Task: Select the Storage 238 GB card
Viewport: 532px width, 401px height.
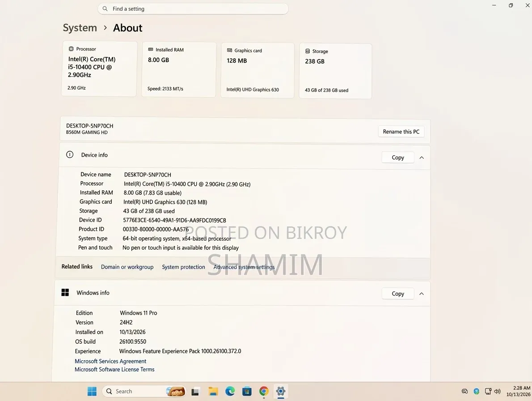Action: (x=336, y=71)
